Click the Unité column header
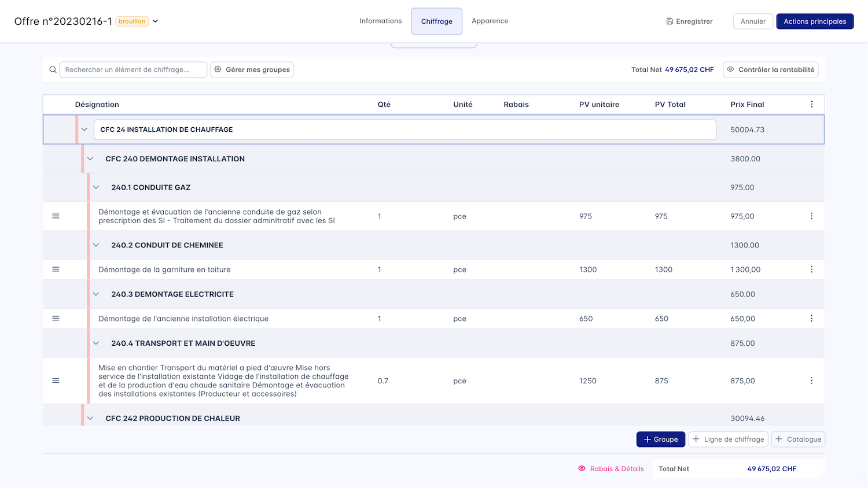868x488 pixels. coord(463,105)
